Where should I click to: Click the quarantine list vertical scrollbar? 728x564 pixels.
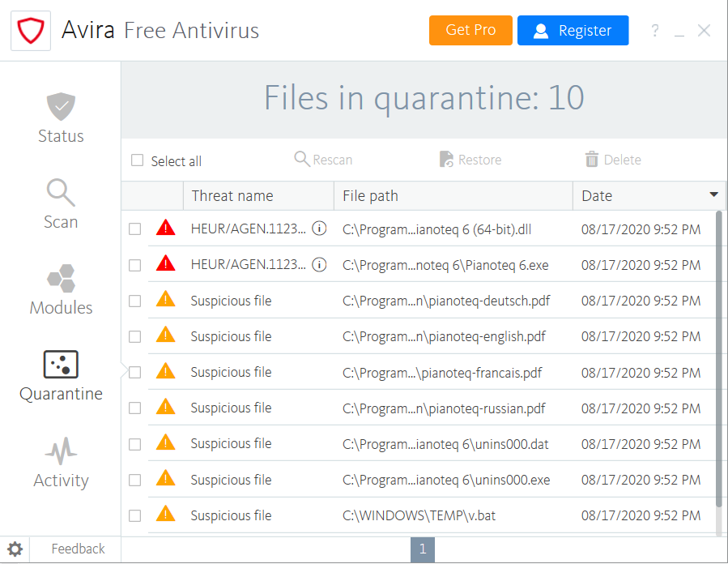719,357
